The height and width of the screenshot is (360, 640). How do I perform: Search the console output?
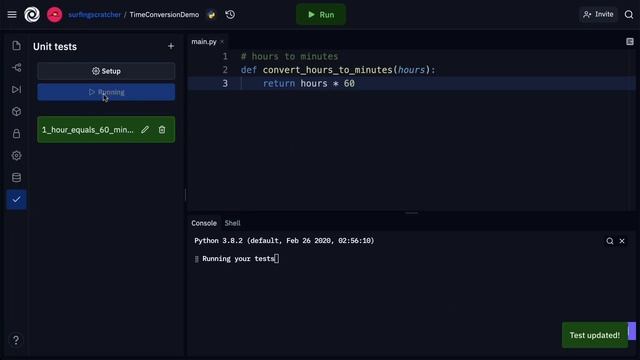609,241
